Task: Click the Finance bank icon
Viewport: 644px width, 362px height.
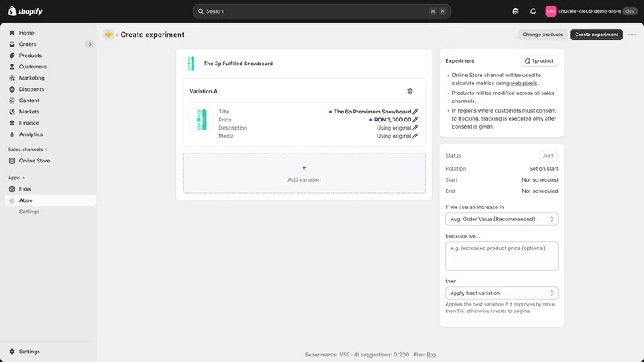Action: point(12,123)
